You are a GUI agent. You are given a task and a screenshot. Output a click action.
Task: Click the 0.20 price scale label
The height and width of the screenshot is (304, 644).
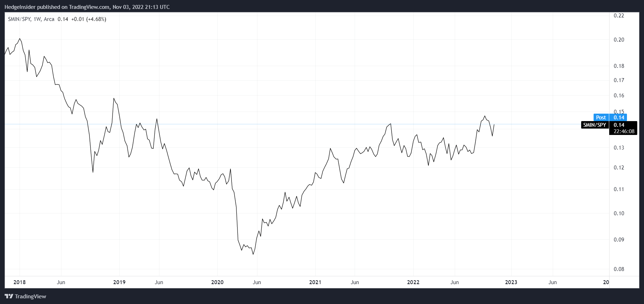coord(619,40)
